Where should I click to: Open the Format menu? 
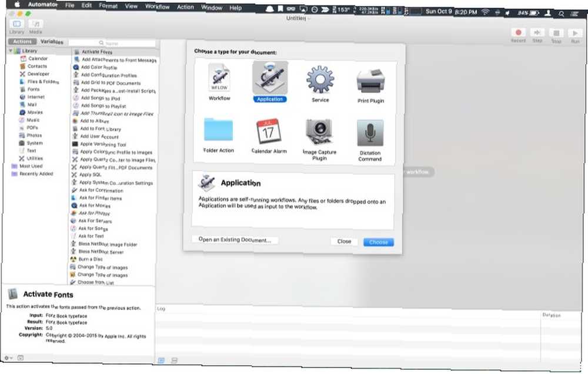pyautogui.click(x=108, y=6)
